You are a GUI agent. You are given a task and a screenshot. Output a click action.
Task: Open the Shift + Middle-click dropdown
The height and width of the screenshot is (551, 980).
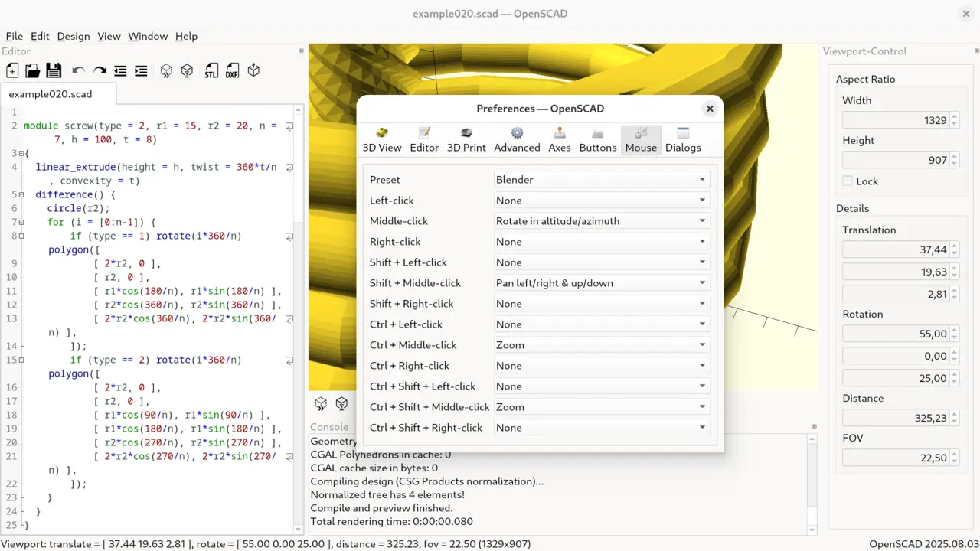602,283
